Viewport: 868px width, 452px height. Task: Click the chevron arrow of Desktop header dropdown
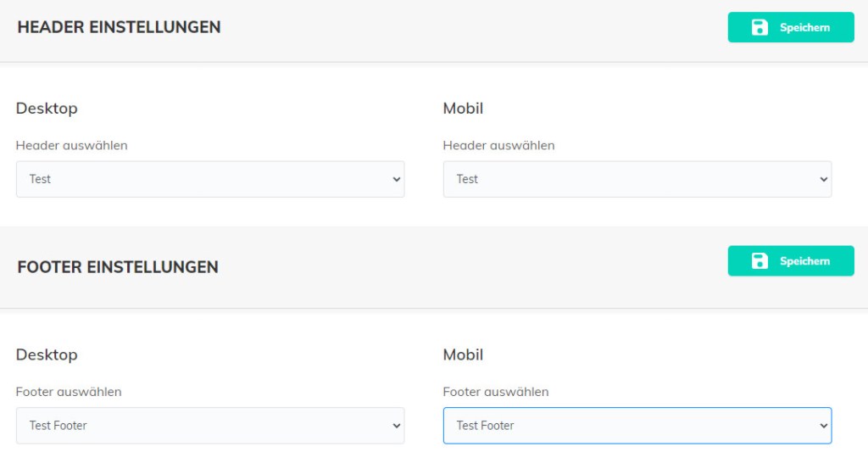(x=396, y=180)
